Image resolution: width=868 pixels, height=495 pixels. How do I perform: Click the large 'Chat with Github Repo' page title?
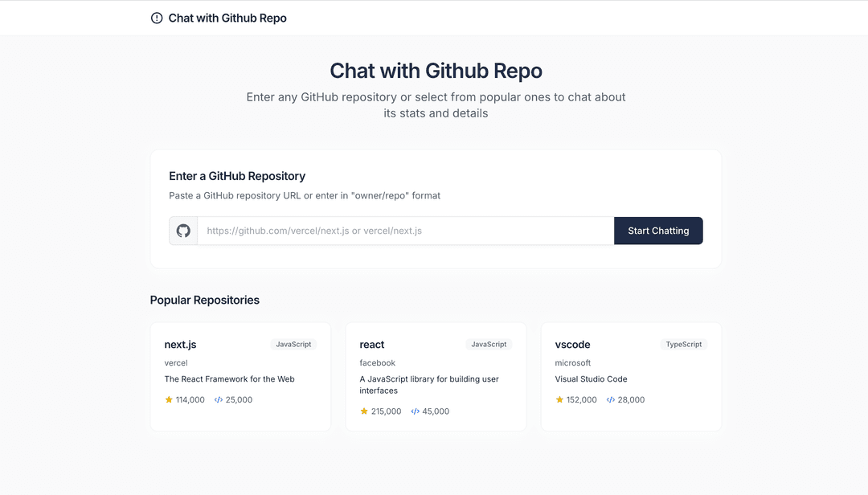(x=436, y=71)
